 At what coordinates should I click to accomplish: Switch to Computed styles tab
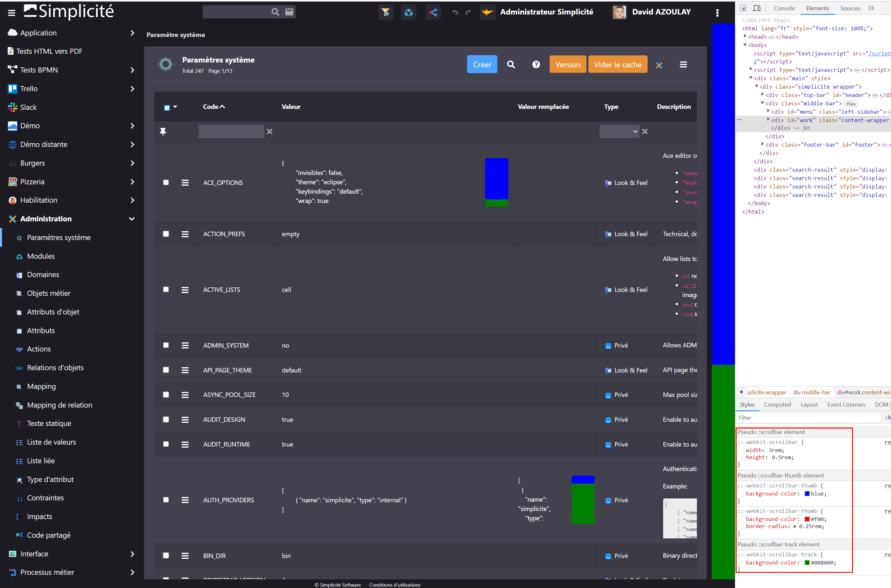[777, 404]
